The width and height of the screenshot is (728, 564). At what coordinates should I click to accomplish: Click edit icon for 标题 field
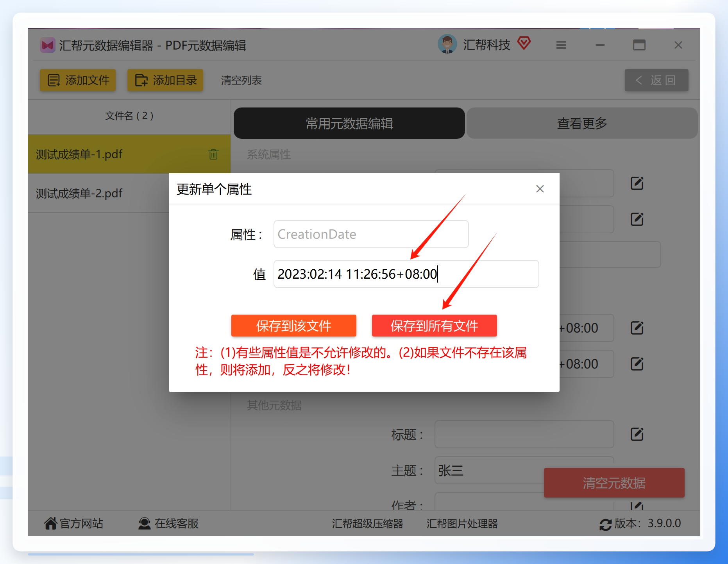[637, 434]
